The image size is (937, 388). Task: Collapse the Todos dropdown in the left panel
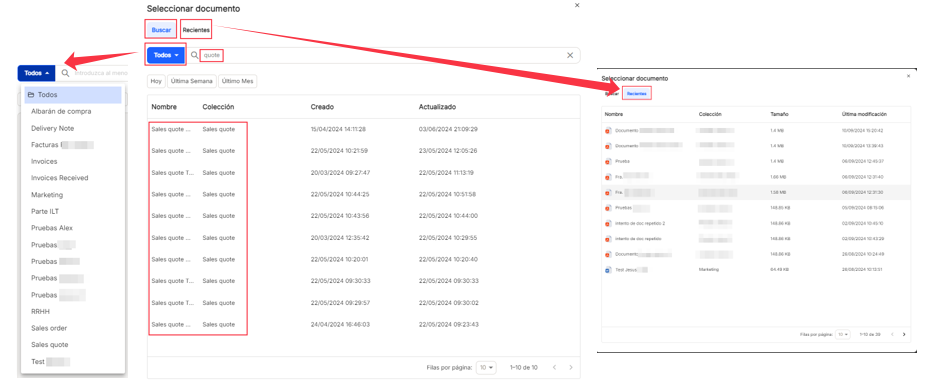(36, 73)
